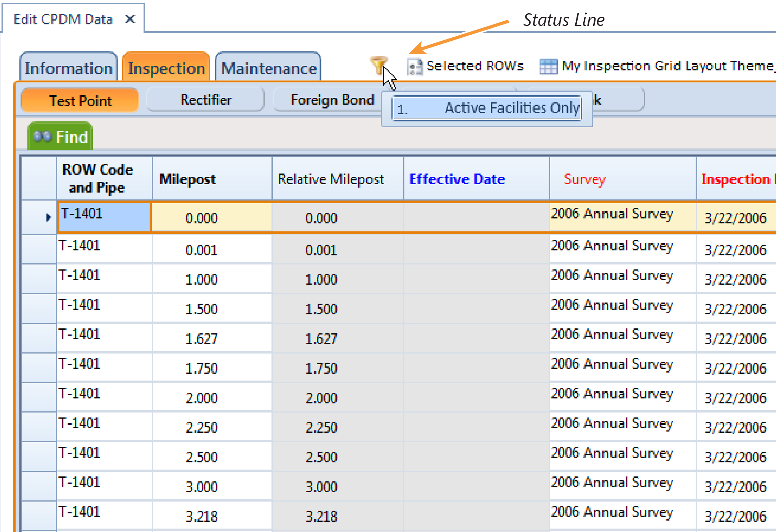Click the Edit CPDM Data tab title
This screenshot has height=532, width=776.
[63, 19]
